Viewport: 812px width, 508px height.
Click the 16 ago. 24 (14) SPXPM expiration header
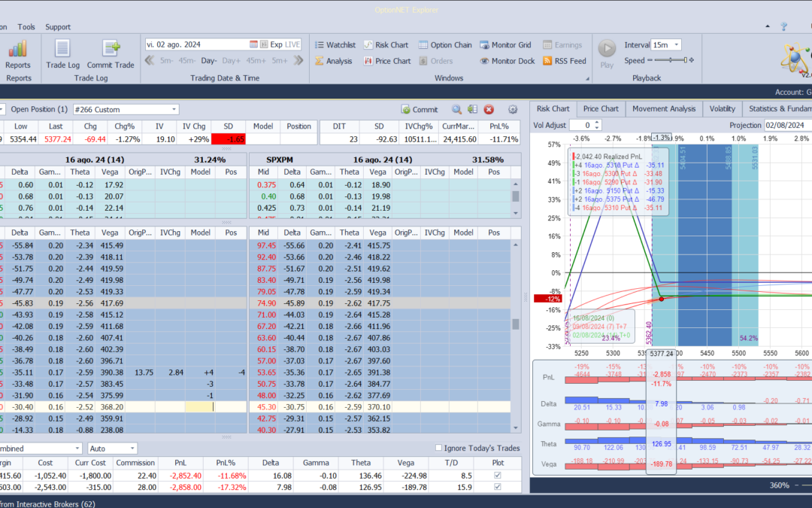click(383, 160)
